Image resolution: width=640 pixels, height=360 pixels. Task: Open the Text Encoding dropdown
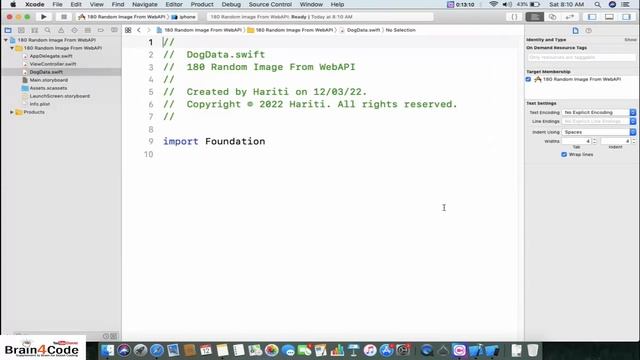tap(599, 112)
